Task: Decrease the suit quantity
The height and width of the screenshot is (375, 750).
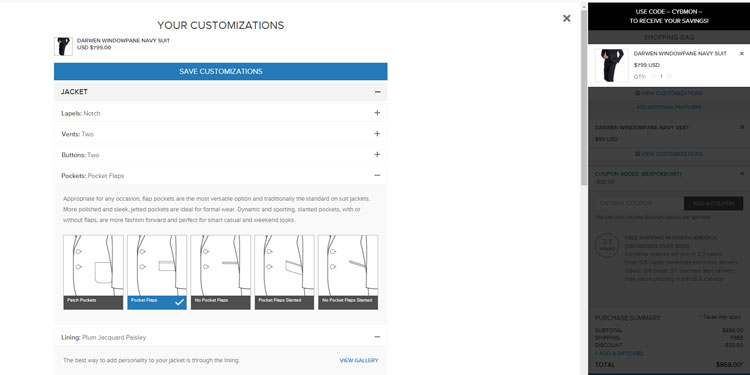Action: pyautogui.click(x=653, y=77)
